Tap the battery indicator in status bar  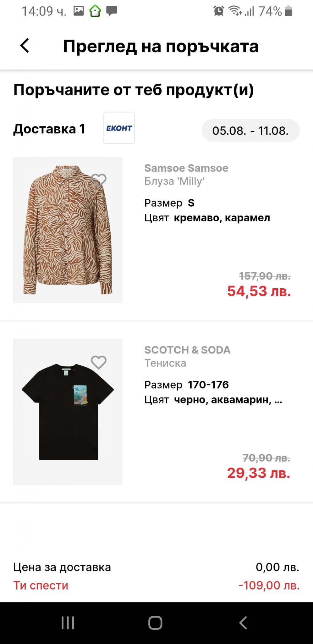288,11
